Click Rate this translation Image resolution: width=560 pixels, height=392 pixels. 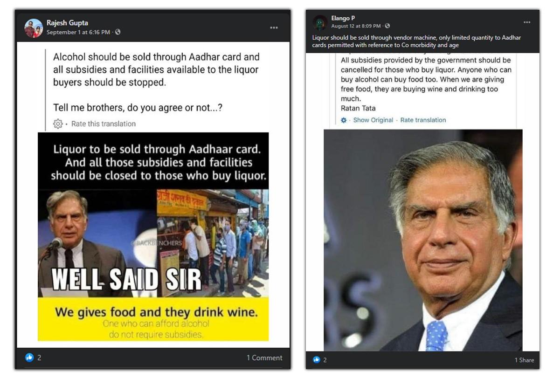(x=104, y=124)
